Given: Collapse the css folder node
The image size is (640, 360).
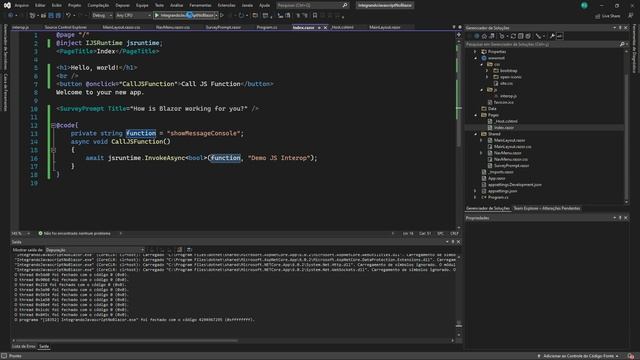Looking at the screenshot, I should tap(482, 64).
